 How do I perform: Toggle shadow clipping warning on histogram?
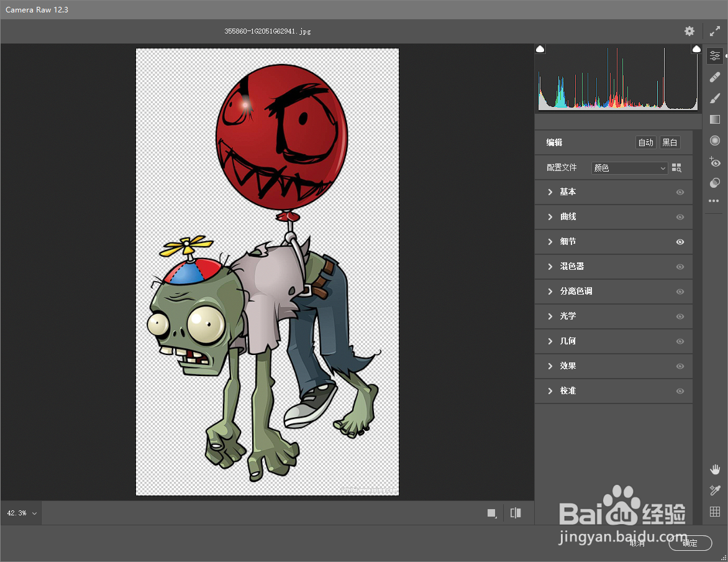click(540, 49)
